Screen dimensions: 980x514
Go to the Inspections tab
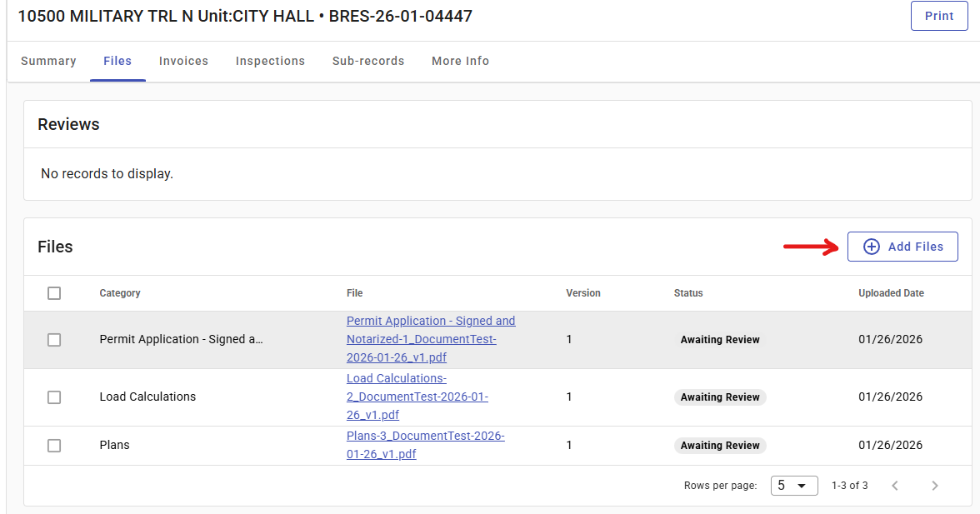[x=270, y=61]
